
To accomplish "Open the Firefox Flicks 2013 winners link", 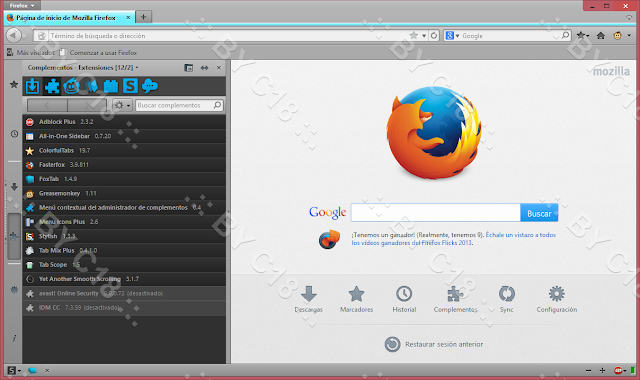I will pos(453,239).
